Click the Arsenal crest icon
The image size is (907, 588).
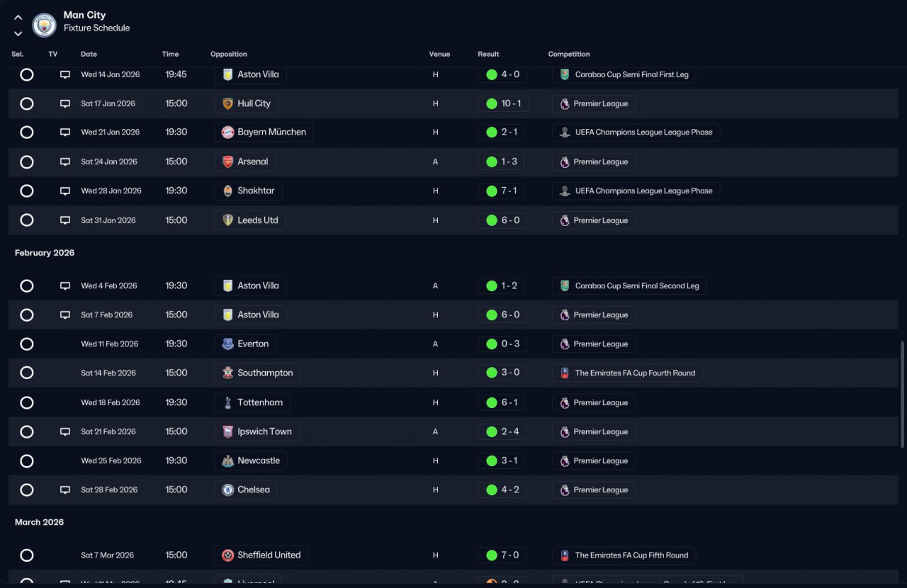pyautogui.click(x=227, y=162)
